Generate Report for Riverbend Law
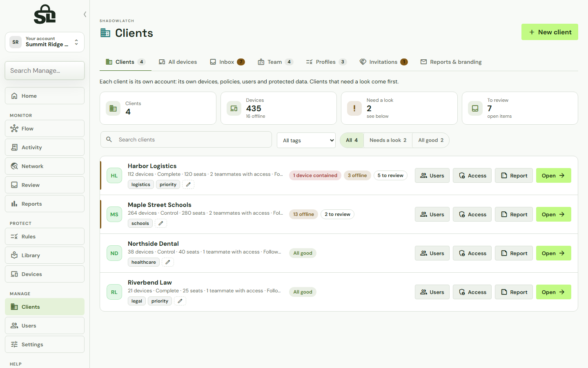This screenshot has width=588, height=368. [514, 292]
